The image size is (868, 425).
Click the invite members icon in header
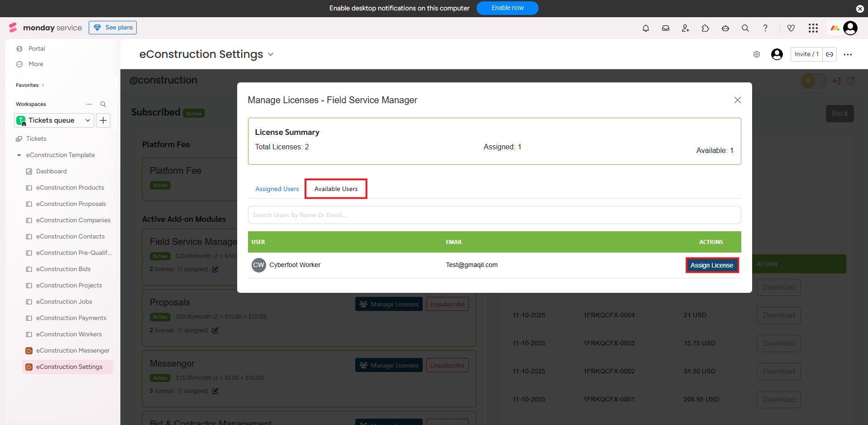point(686,28)
